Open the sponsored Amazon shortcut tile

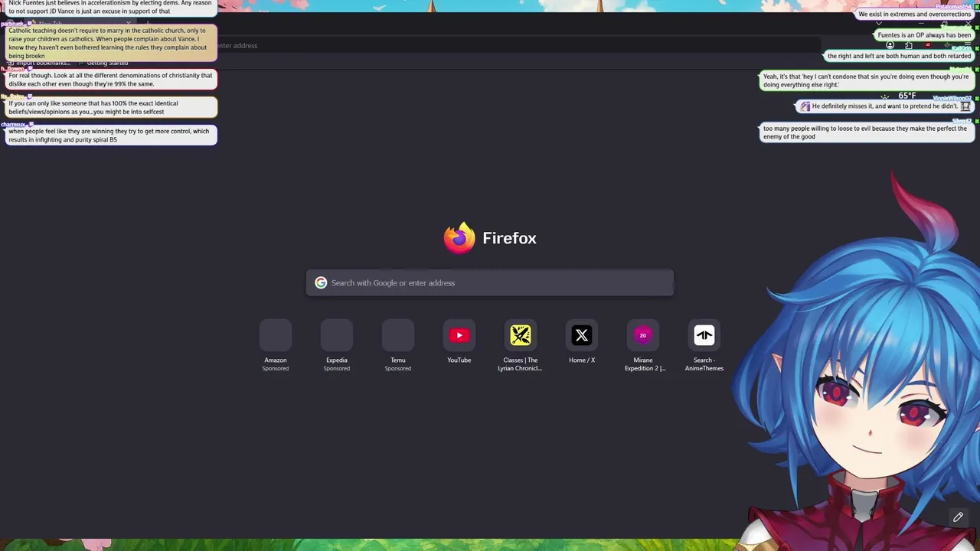pyautogui.click(x=276, y=335)
